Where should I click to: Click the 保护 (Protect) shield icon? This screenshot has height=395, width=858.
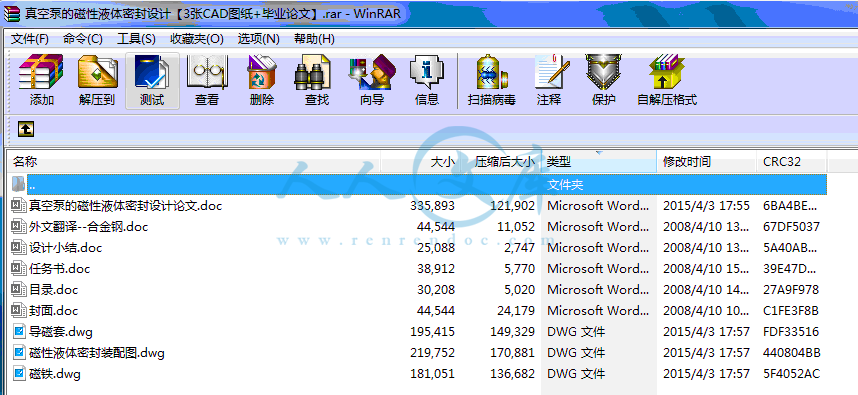pos(604,72)
